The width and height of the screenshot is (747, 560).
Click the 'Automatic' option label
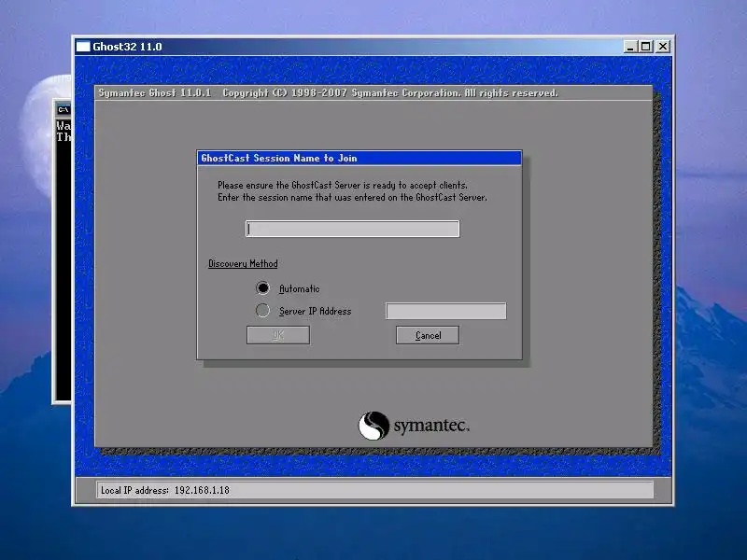(299, 288)
